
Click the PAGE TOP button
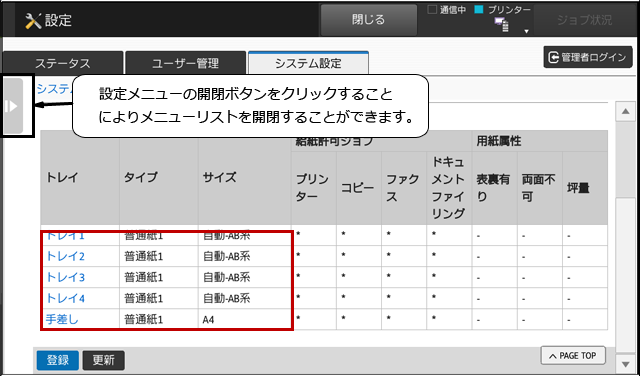(573, 356)
